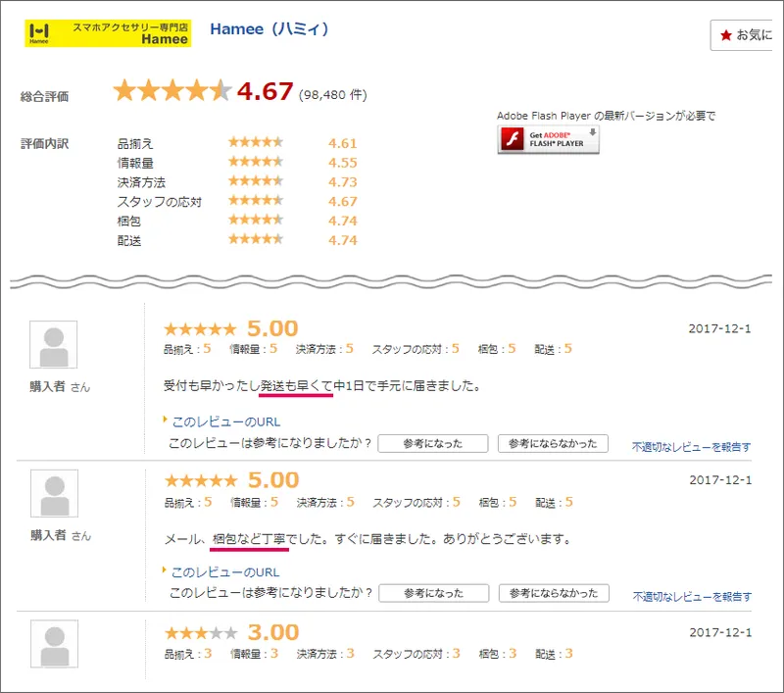This screenshot has width=784, height=693.
Task: Mark the メール、梱包など丁寧 review as 参考になった
Action: click(x=433, y=593)
